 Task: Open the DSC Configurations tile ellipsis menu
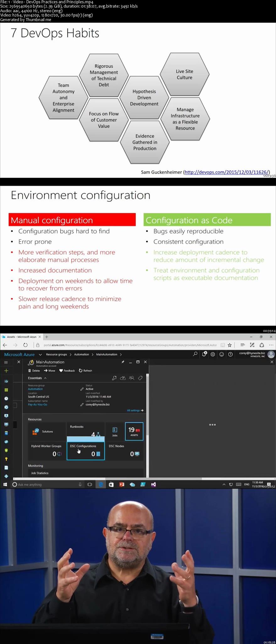point(102,439)
